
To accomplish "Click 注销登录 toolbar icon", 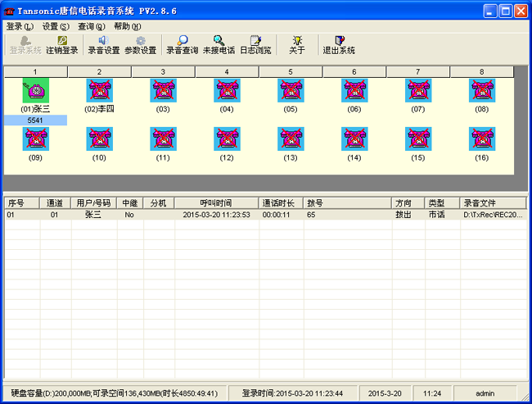I will [x=62, y=44].
